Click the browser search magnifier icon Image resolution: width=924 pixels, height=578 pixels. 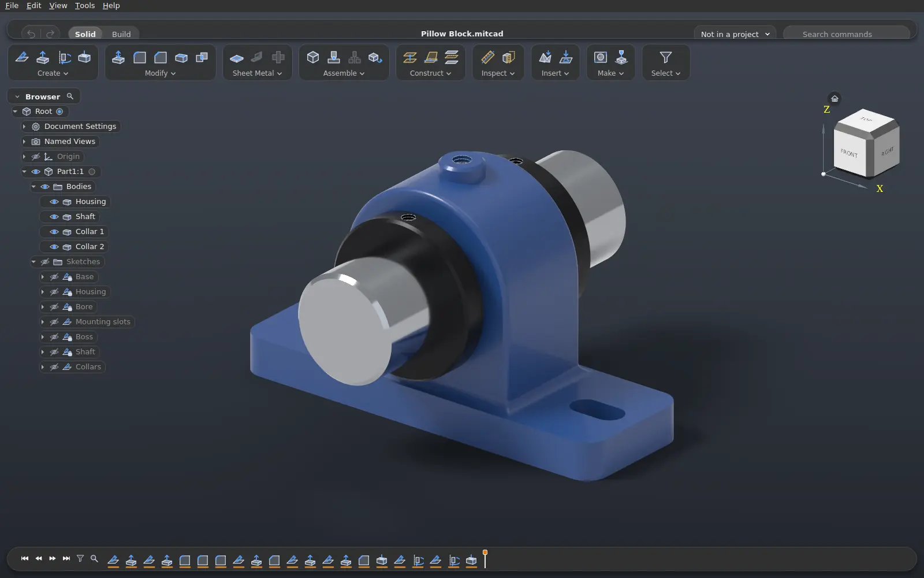[x=70, y=97]
